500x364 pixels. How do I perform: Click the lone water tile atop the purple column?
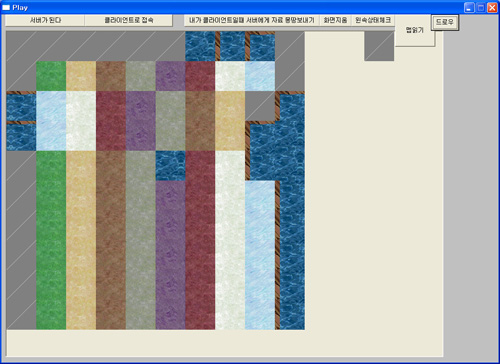[171, 166]
